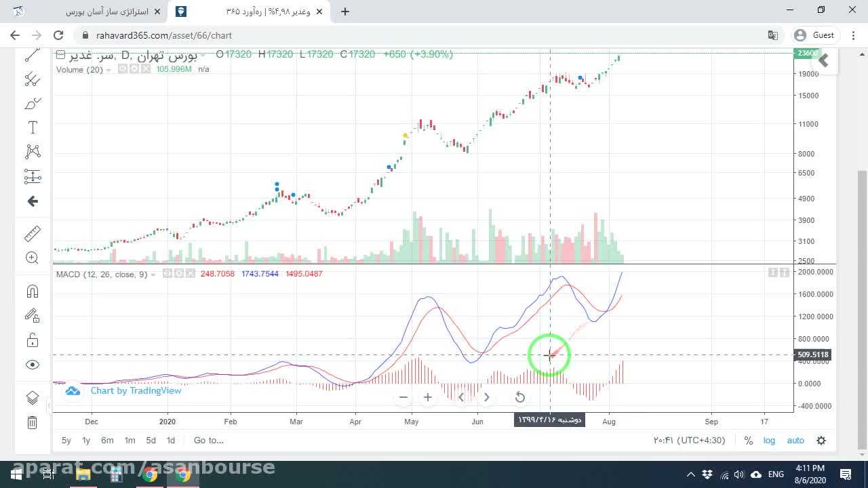Activate the zoom in magnifier tool
This screenshot has width=868, height=488.
[x=32, y=258]
